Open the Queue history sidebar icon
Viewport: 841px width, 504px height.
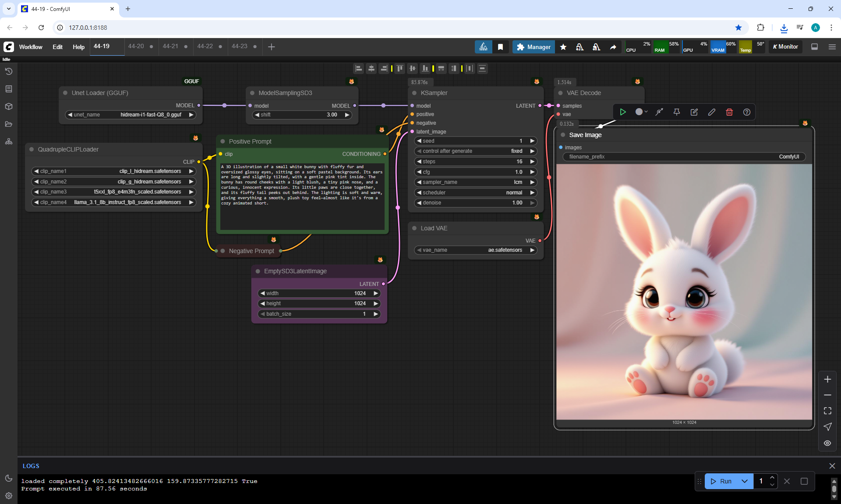[x=8, y=71]
